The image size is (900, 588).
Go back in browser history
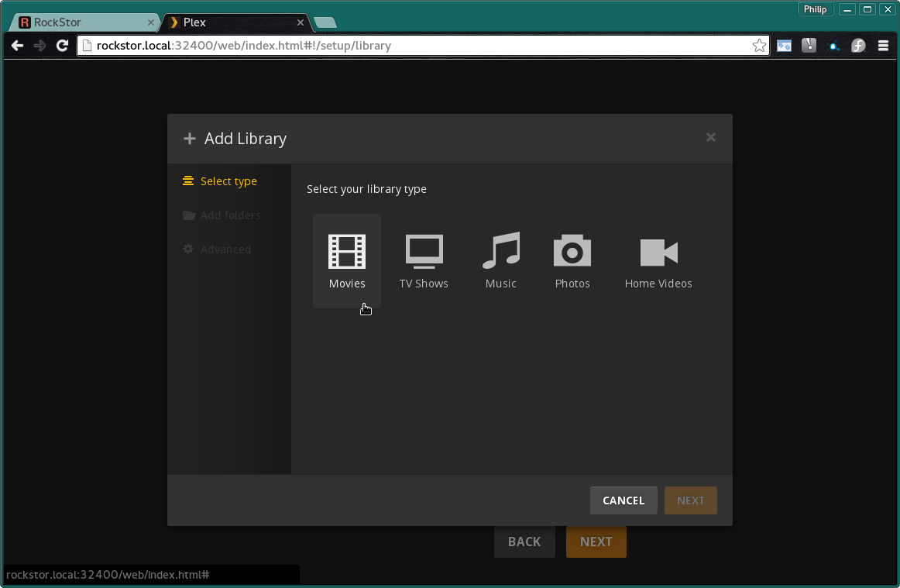point(17,46)
